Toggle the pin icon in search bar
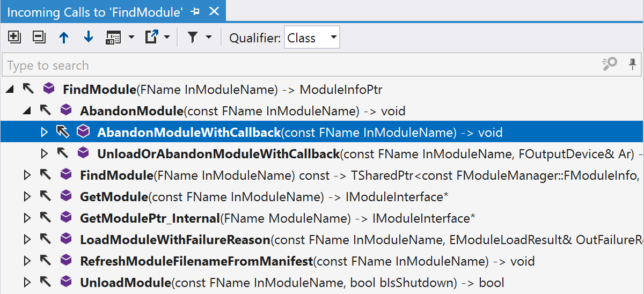The height and width of the screenshot is (294, 644). [633, 65]
